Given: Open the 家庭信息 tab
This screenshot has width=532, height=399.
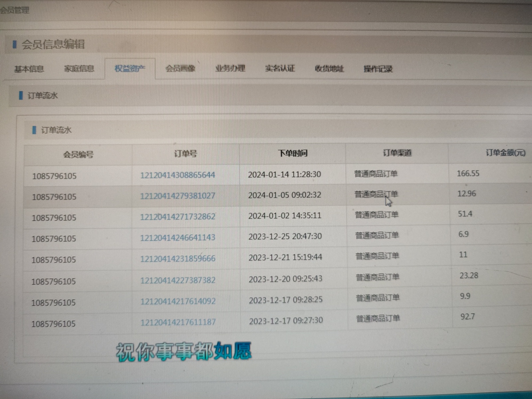Looking at the screenshot, I should click(x=79, y=69).
